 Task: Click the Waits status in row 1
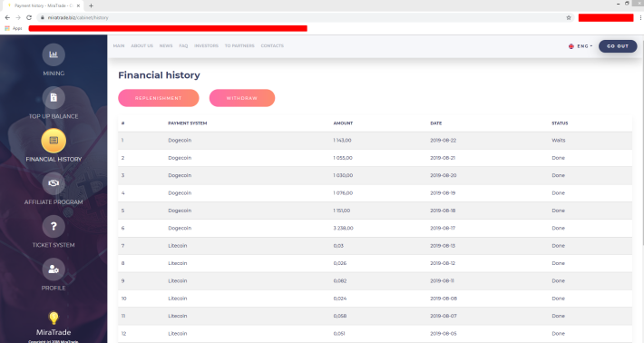pyautogui.click(x=559, y=141)
